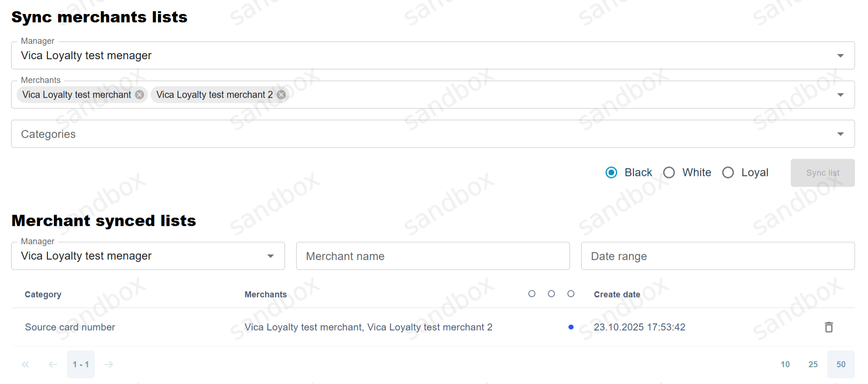Show 50 rows per page

(x=841, y=364)
